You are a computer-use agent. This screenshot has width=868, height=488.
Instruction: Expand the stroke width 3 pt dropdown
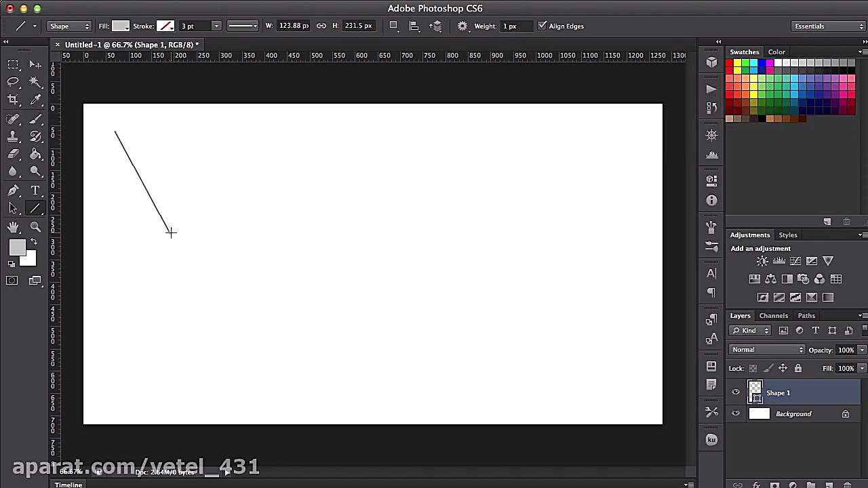pyautogui.click(x=216, y=26)
